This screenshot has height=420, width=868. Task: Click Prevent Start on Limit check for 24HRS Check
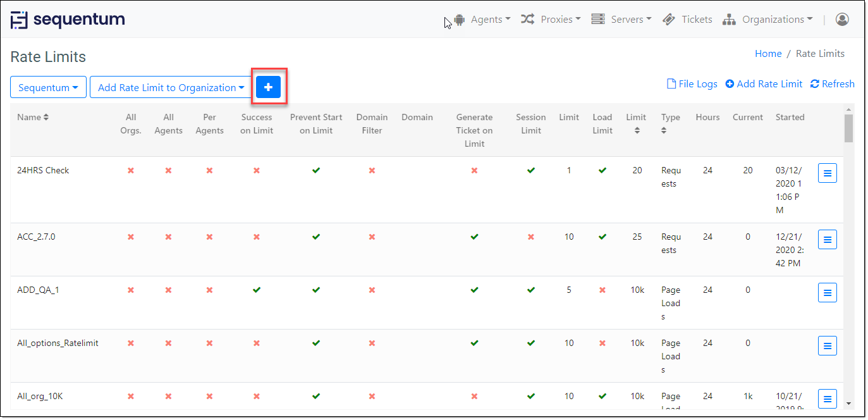click(x=316, y=170)
